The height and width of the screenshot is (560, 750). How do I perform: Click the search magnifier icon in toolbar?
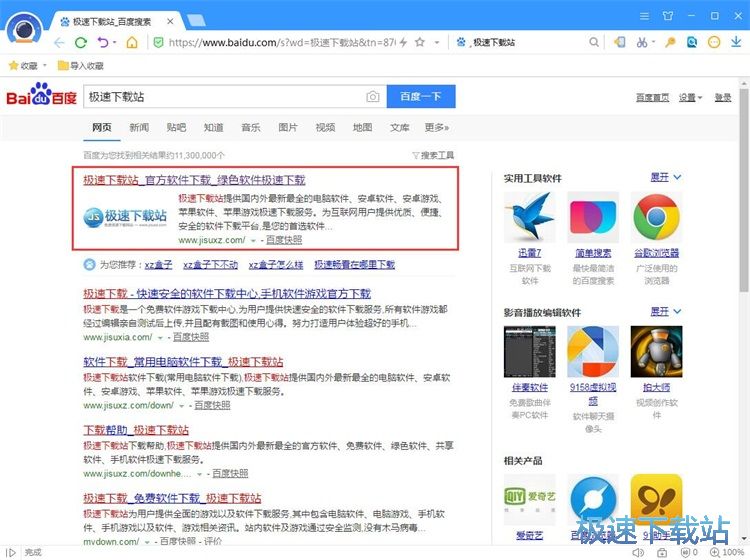(594, 43)
